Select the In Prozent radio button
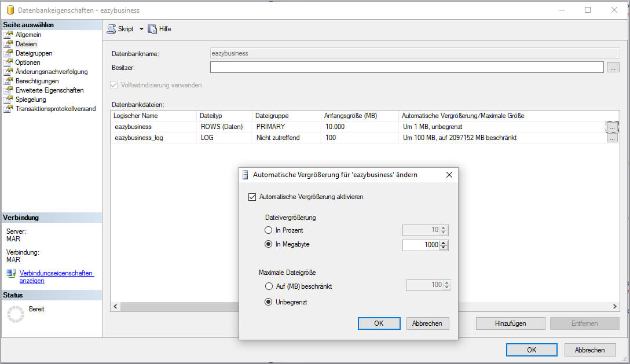The width and height of the screenshot is (630, 364). click(x=269, y=230)
